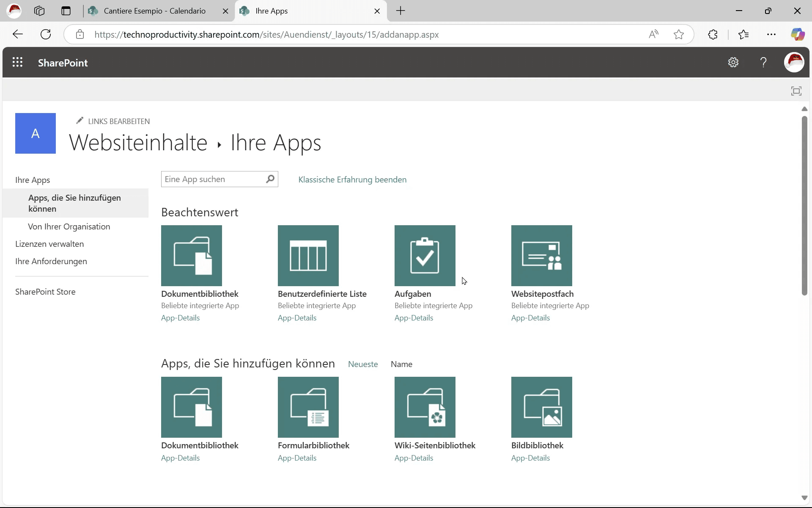Open a new browser tab with plus icon

click(401, 11)
